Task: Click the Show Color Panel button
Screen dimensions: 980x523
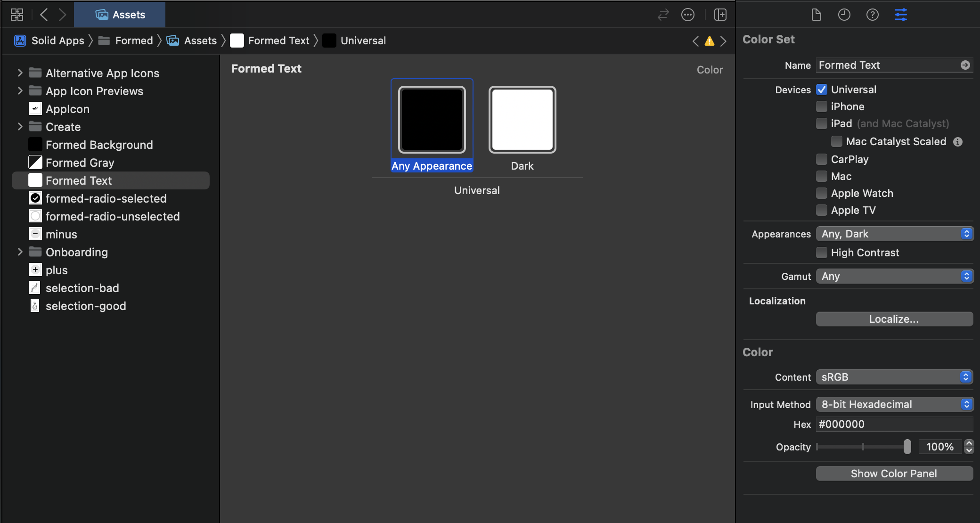Action: (894, 474)
